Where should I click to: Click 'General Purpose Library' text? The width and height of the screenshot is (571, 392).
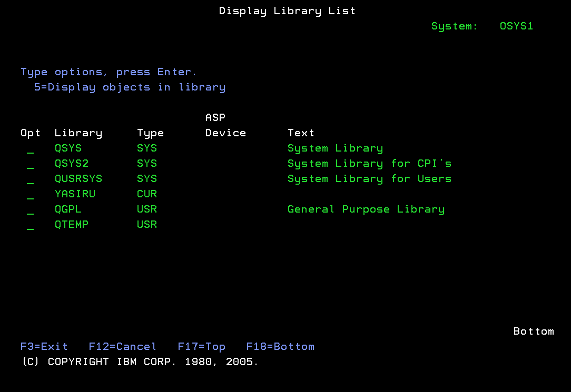pos(366,210)
